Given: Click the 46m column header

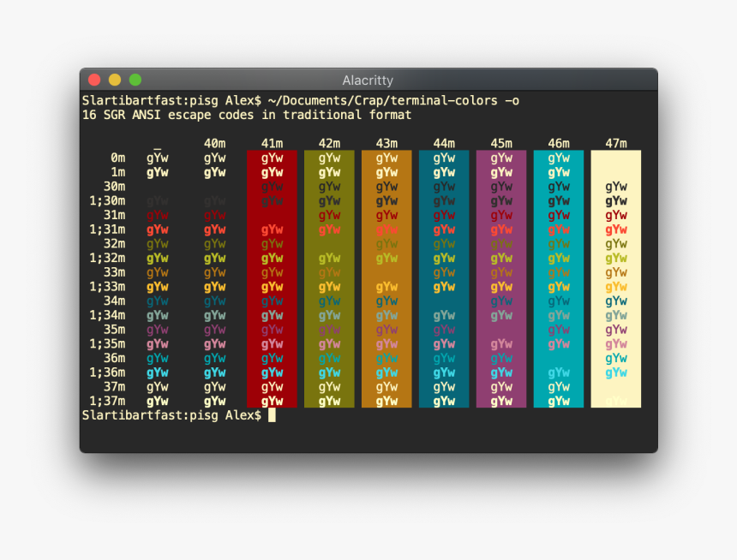Looking at the screenshot, I should 559,143.
